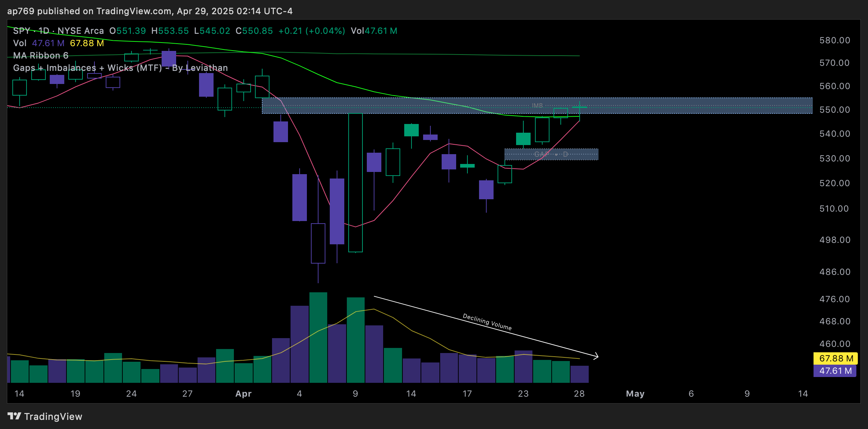
Task: Click the 28 date label on time axis
Action: [x=579, y=394]
